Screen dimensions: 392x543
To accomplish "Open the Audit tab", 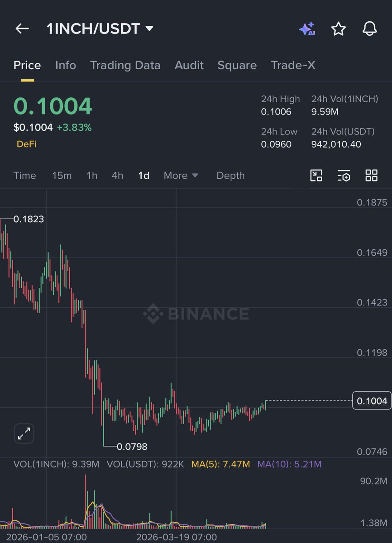I will (x=189, y=66).
